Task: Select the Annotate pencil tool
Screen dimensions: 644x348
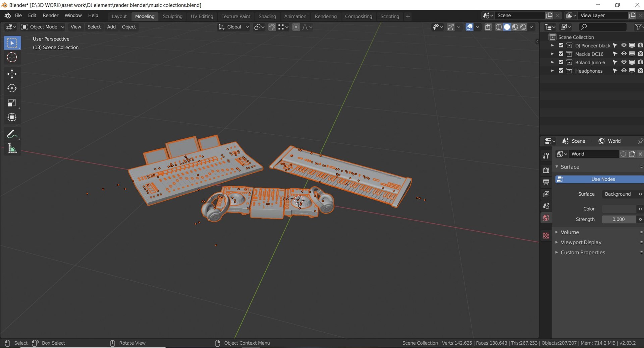Action: 12,134
